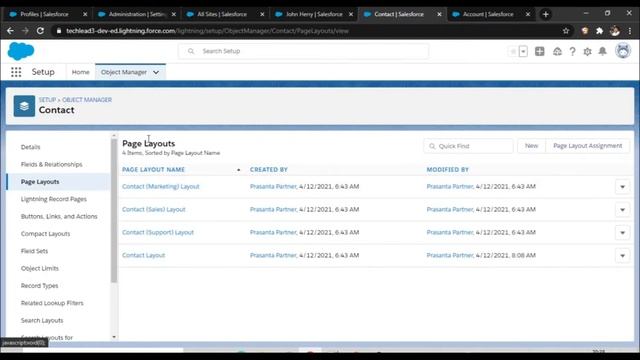Click the favorites star in Salesforce header
This screenshot has height=360, width=640.
[513, 51]
